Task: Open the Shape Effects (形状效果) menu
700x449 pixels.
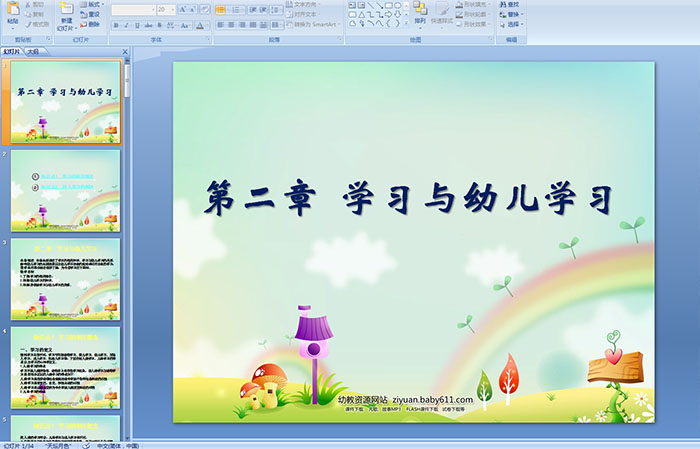Action: pyautogui.click(x=474, y=24)
